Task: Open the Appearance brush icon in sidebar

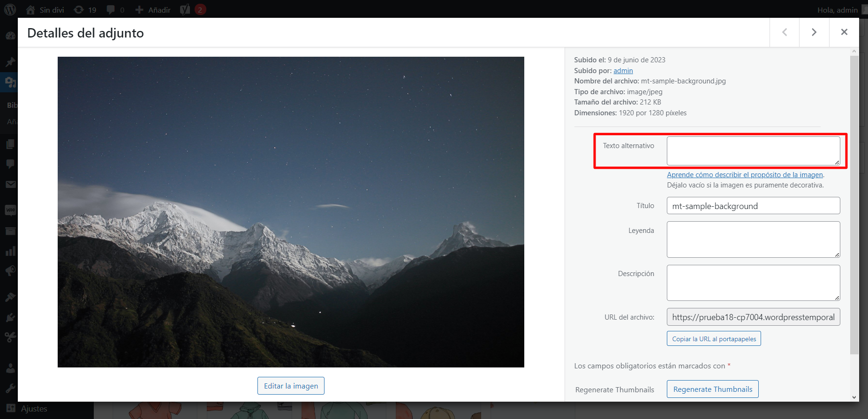Action: 10,297
